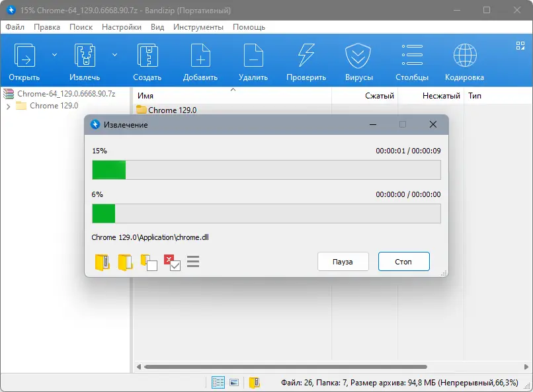Open the dropdown arrow beside Извлечь
Image resolution: width=533 pixels, height=392 pixels.
click(x=115, y=55)
